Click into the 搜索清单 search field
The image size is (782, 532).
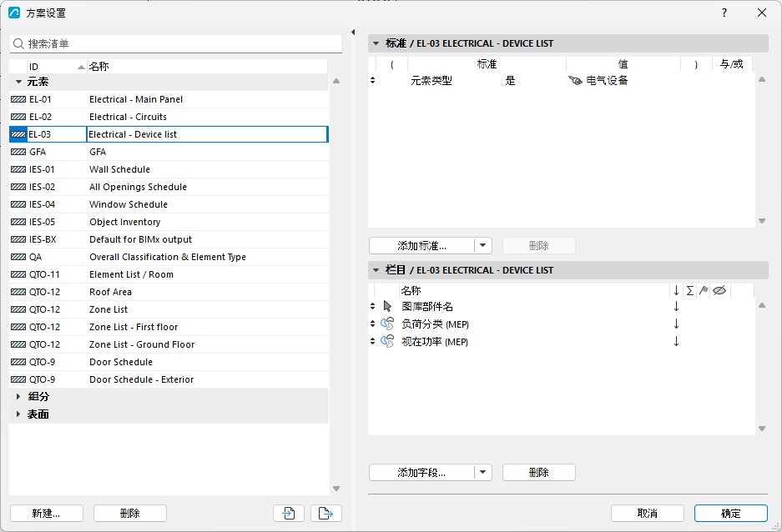point(176,44)
